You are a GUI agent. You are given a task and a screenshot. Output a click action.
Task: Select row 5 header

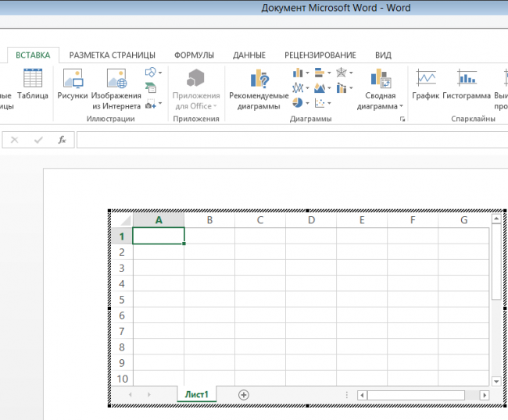pyautogui.click(x=122, y=299)
